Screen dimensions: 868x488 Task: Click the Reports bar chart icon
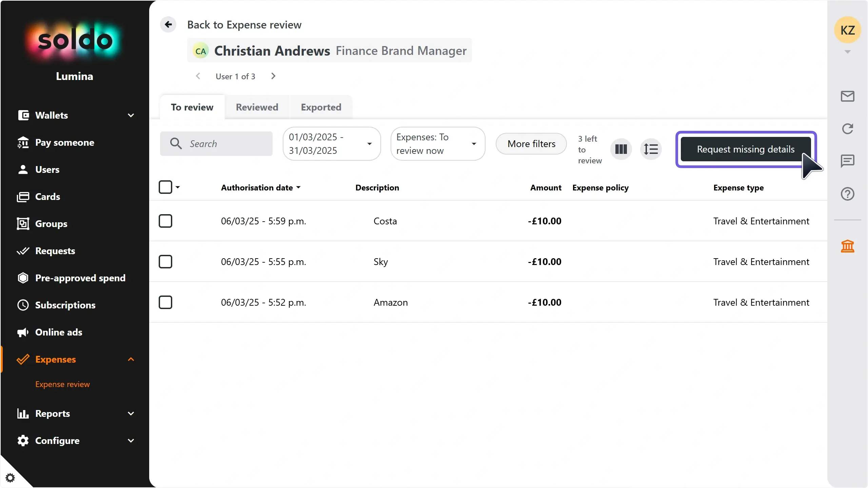coord(23,413)
